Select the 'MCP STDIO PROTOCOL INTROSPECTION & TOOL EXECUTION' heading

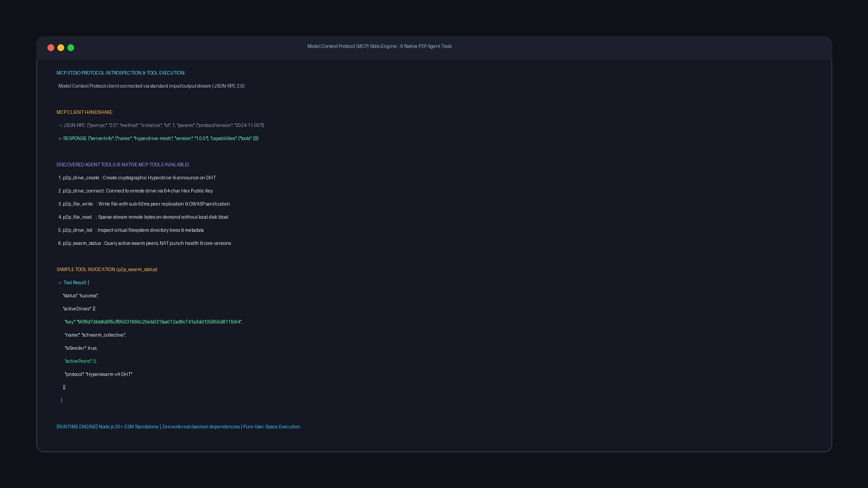(121, 73)
